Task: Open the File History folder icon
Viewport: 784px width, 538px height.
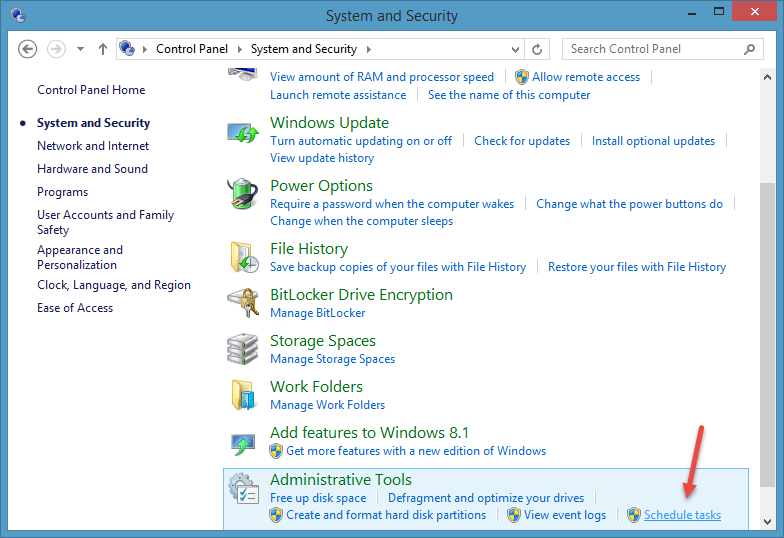Action: (x=244, y=258)
